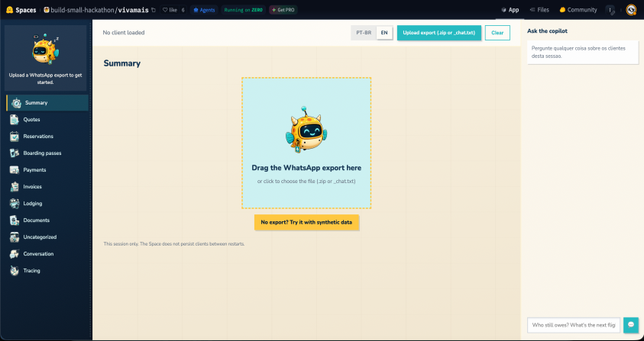Click the like count 6
The image size is (644, 341).
pos(183,10)
